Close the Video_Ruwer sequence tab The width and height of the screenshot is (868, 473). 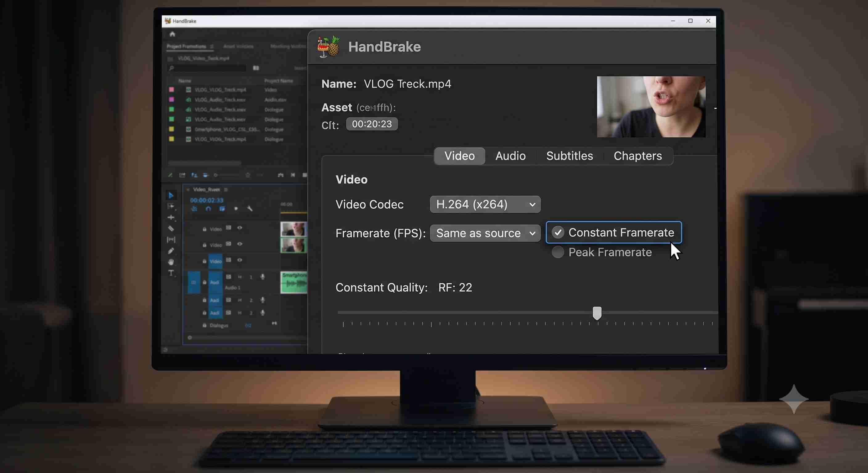tap(188, 189)
